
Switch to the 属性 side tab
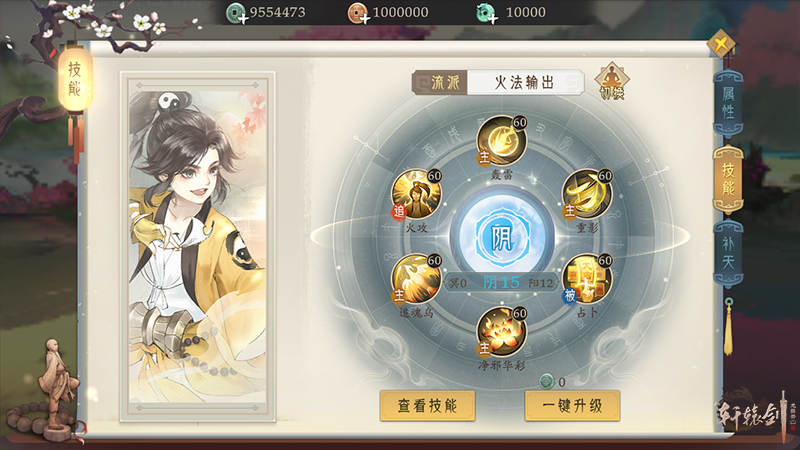pos(728,104)
